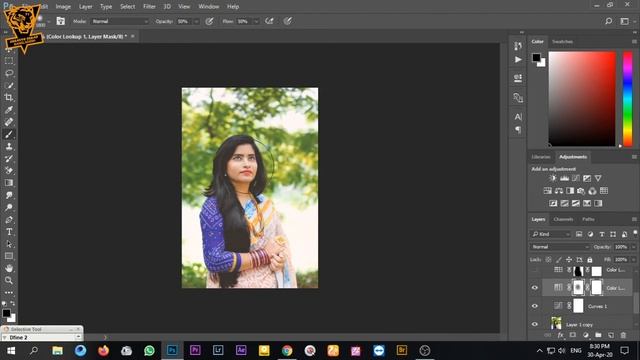
Task: Select the History Brush tool
Action: coord(9,159)
